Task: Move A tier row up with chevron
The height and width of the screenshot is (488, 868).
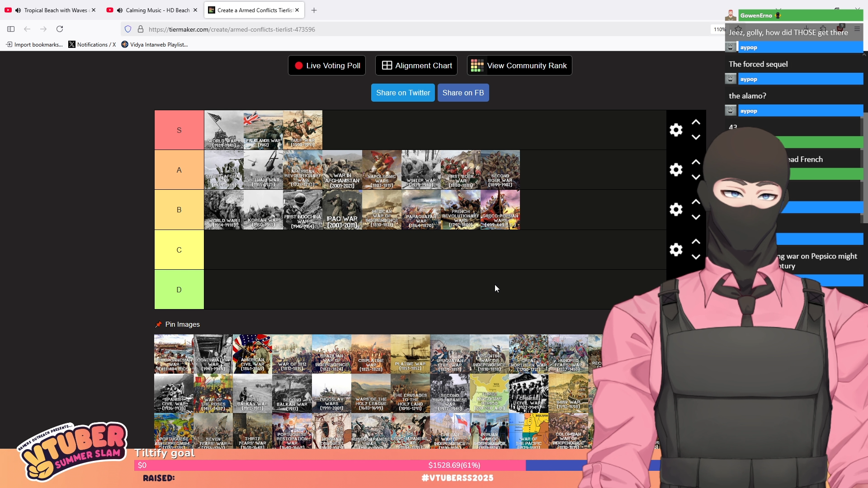Action: [696, 162]
